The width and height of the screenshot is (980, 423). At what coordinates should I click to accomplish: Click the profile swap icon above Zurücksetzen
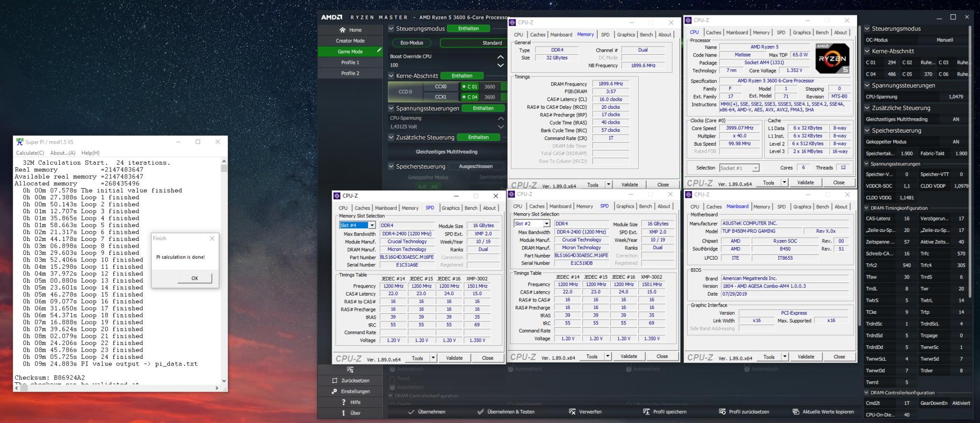350,369
